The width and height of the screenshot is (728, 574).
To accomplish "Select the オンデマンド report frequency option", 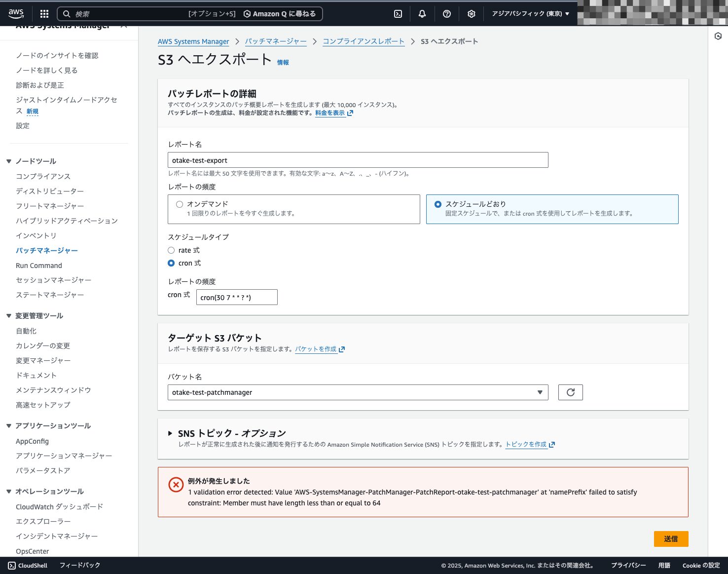I will point(180,204).
